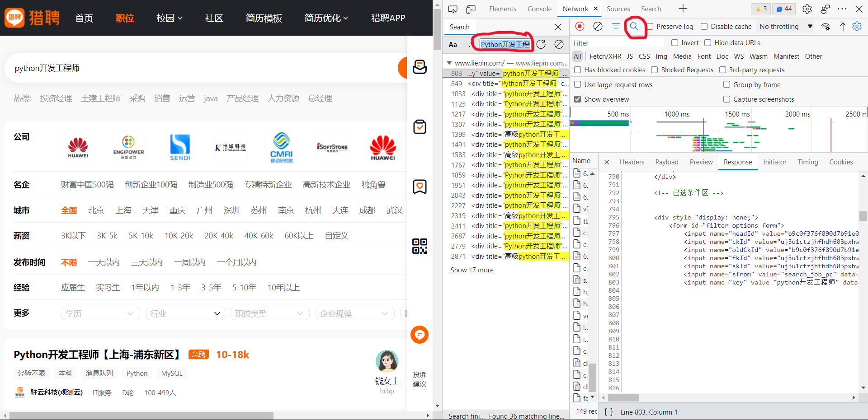Uncheck Show overview
Viewport: 868px width, 420px height.
tap(577, 99)
